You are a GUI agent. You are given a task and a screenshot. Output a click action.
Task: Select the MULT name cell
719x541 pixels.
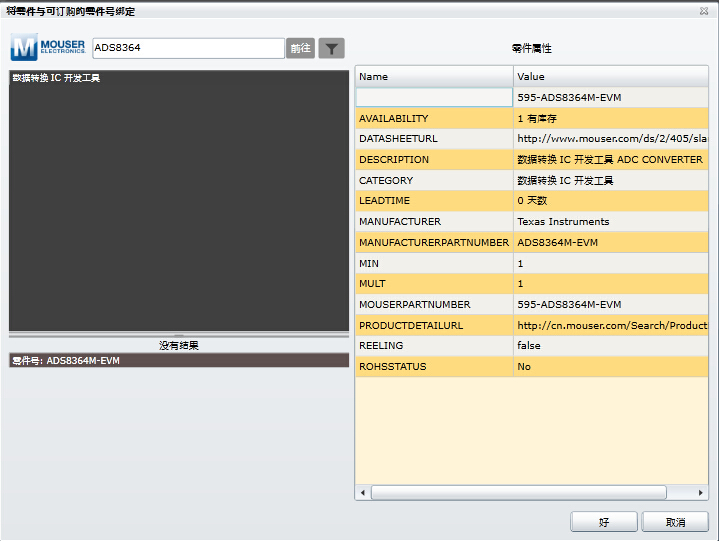[x=434, y=284]
